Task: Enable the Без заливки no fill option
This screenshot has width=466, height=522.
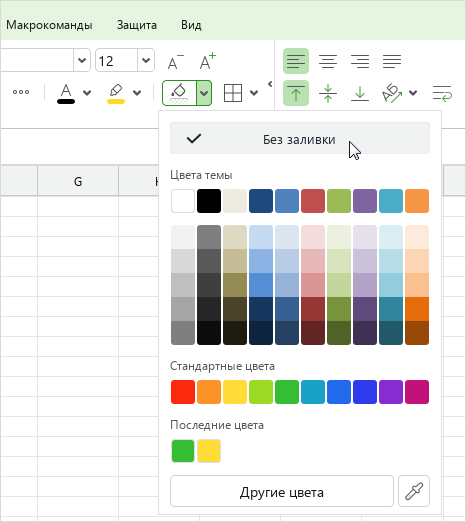Action: tap(300, 138)
